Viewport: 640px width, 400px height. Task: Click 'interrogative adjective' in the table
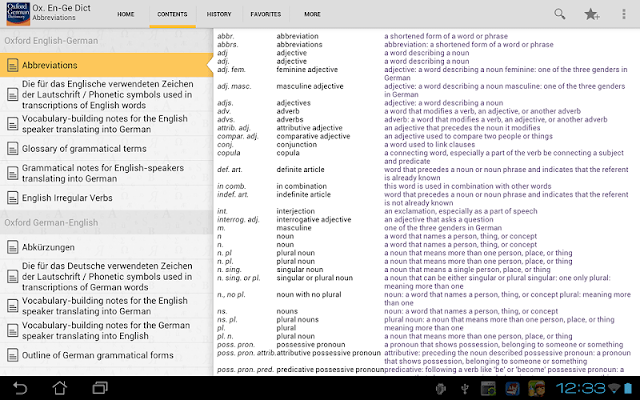pyautogui.click(x=314, y=219)
